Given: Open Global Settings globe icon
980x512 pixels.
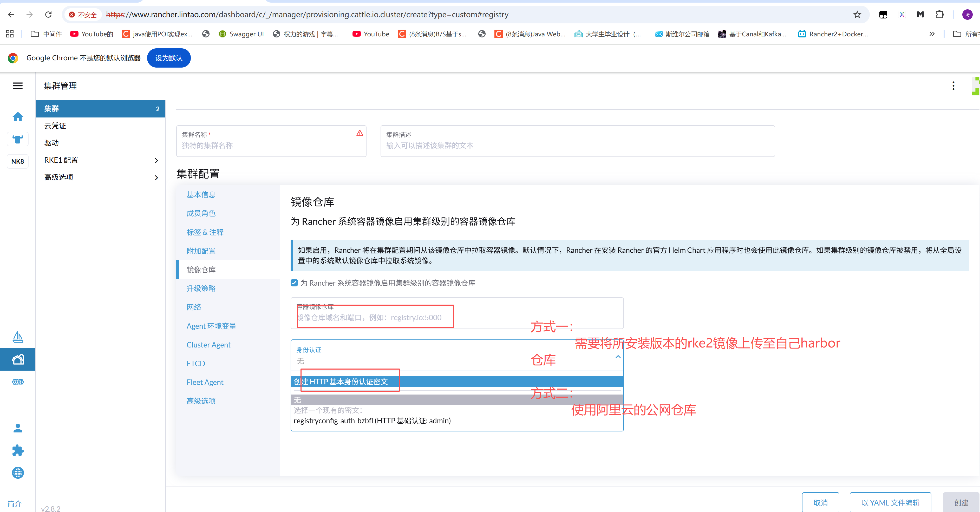Looking at the screenshot, I should pos(18,473).
